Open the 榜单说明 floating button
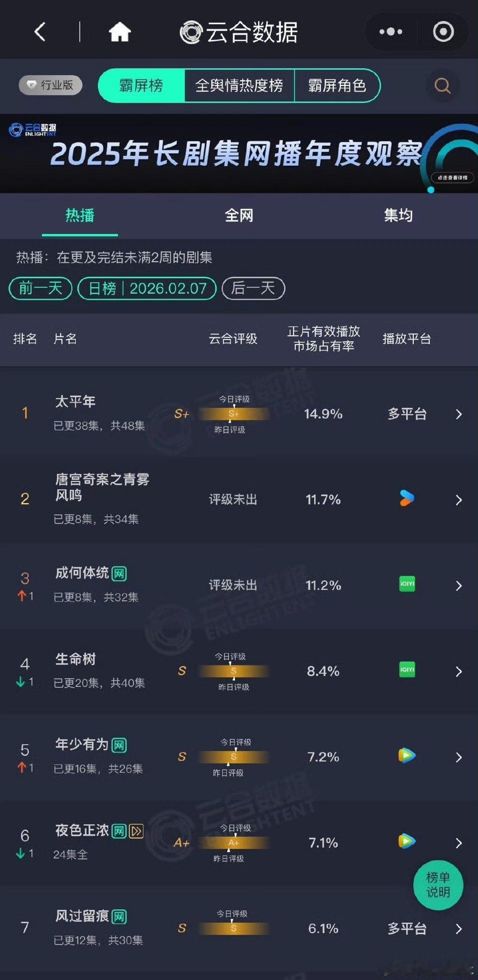The image size is (478, 980). (x=438, y=885)
